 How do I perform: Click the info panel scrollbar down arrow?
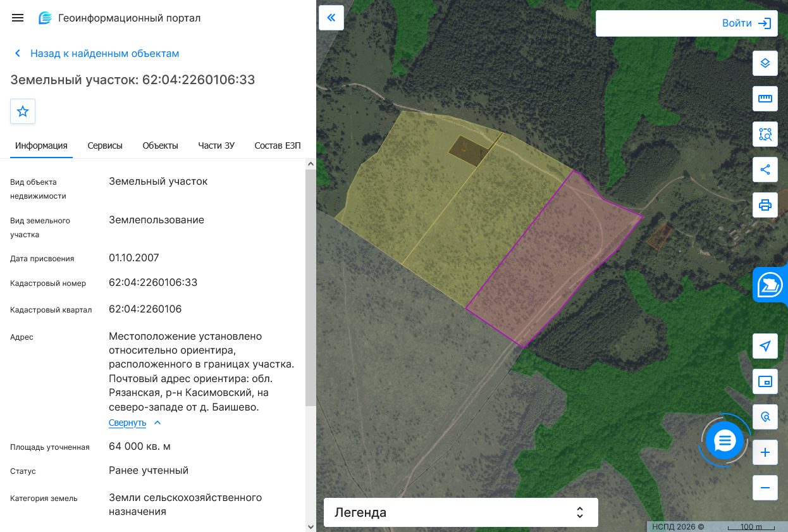[311, 526]
